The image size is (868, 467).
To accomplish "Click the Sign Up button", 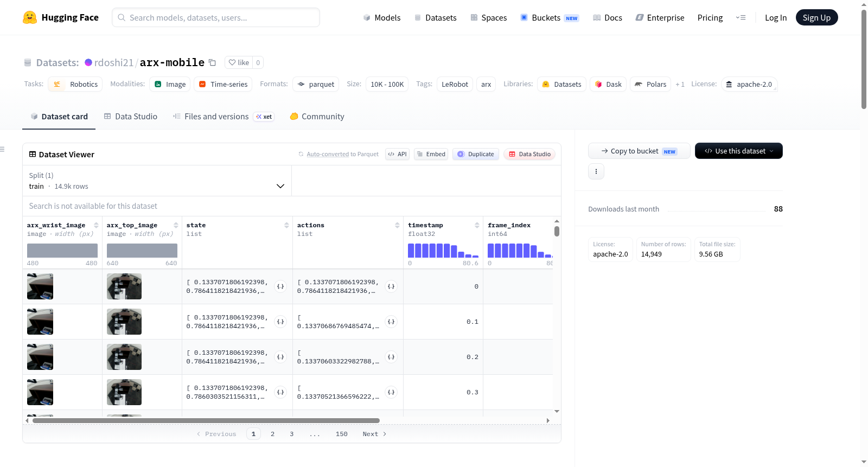I will (x=816, y=17).
